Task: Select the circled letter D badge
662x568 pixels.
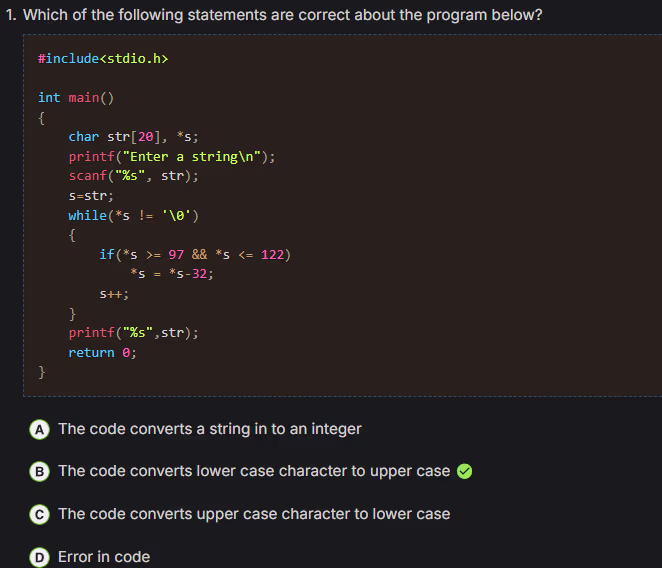Action: (x=40, y=557)
